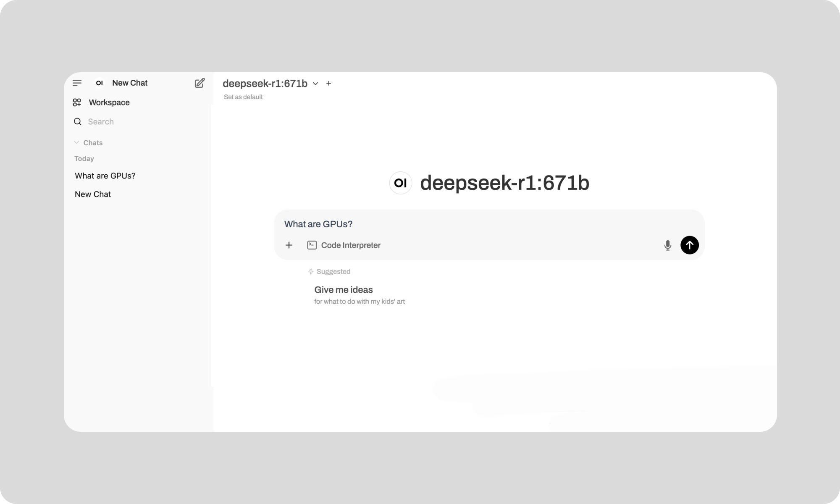Click the New Chat button in sidebar
Viewport: 840px width, 504px height.
click(x=130, y=82)
